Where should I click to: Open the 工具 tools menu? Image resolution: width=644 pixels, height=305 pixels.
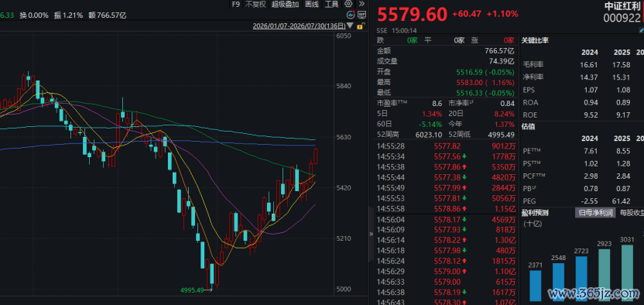pos(331,4)
